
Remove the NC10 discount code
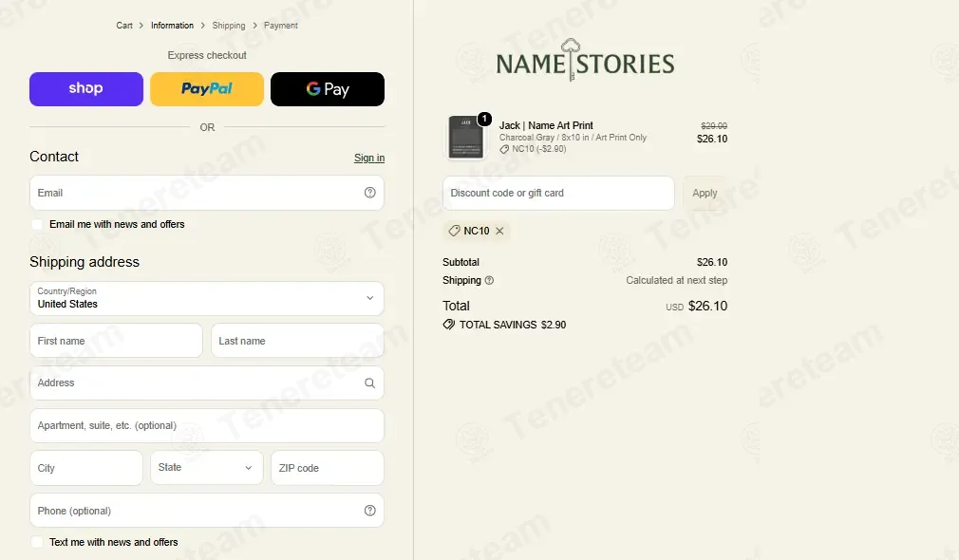coord(499,231)
